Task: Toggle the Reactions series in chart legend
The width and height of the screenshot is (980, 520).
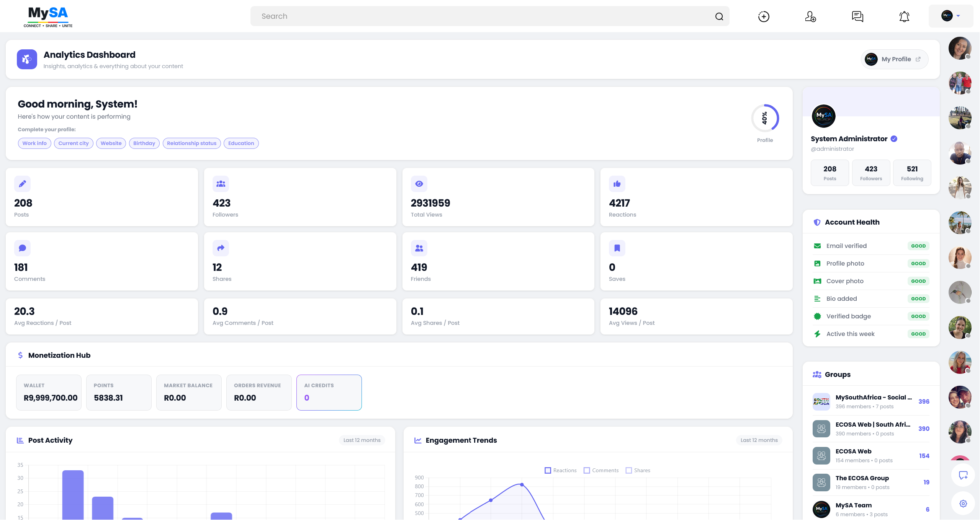Action: 560,471
